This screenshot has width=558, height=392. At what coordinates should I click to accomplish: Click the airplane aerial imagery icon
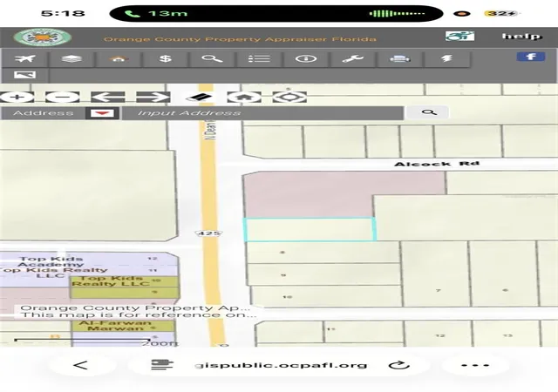tap(25, 58)
